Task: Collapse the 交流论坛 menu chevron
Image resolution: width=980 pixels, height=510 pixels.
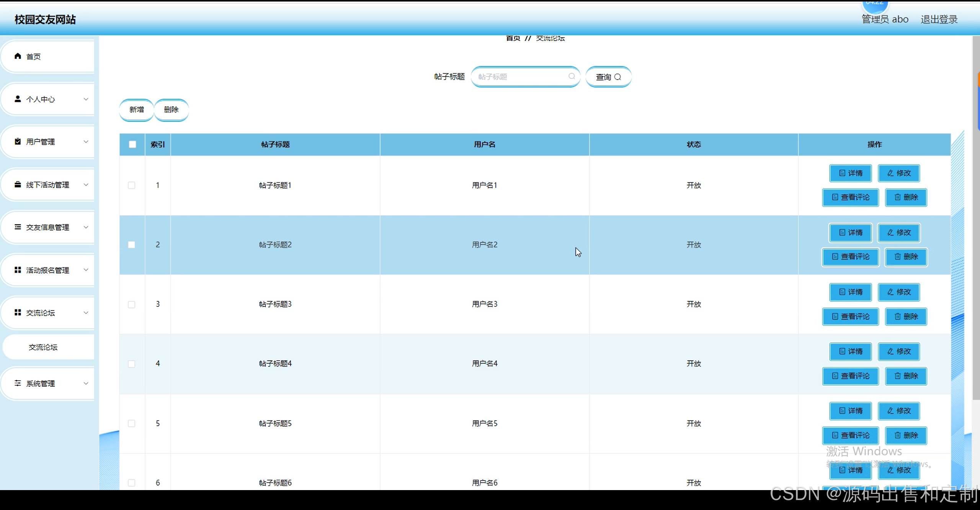Action: click(x=86, y=313)
